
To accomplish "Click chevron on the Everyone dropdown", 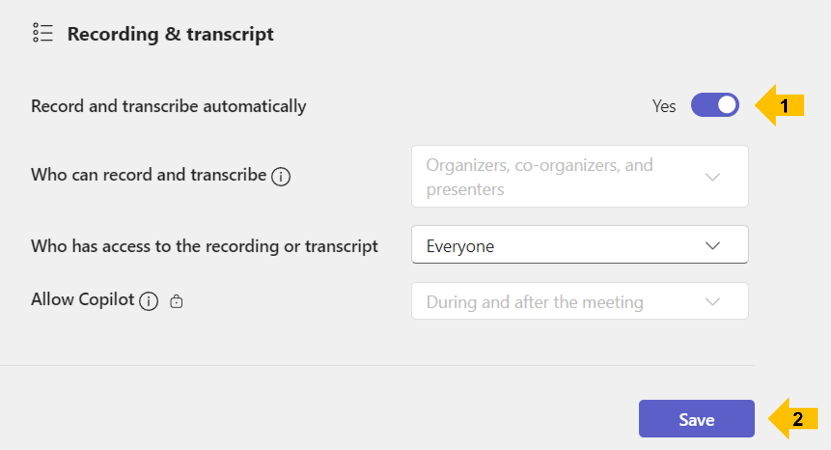I will (713, 245).
